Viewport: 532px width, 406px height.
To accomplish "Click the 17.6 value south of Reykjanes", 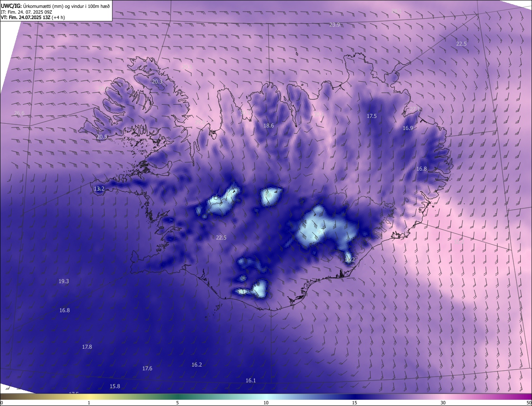I will tap(147, 369).
